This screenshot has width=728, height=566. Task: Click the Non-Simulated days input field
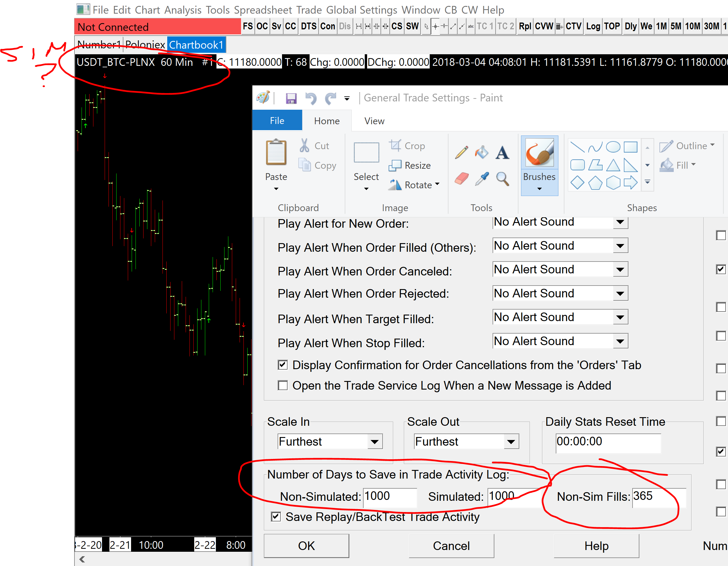(389, 496)
